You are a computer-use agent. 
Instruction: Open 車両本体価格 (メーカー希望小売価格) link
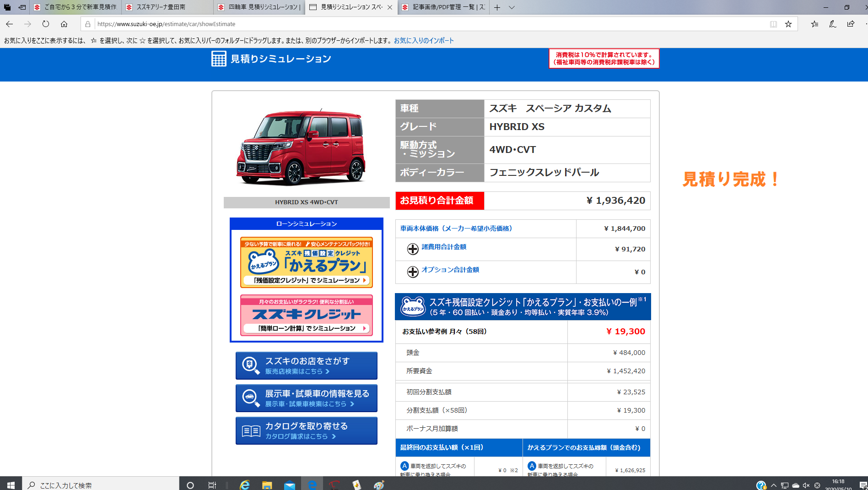coord(456,229)
